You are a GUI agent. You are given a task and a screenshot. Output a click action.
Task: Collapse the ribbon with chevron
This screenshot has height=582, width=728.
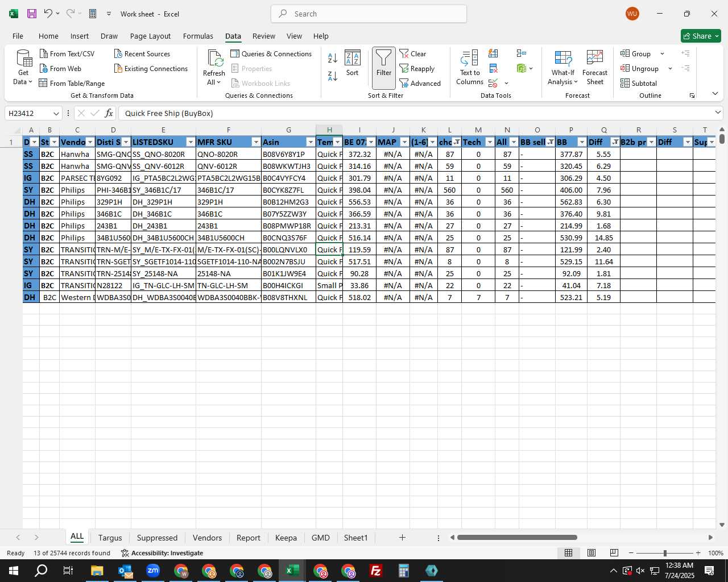click(715, 93)
